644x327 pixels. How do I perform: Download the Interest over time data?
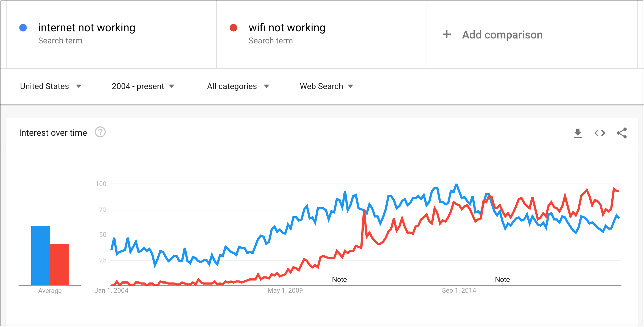pyautogui.click(x=578, y=133)
